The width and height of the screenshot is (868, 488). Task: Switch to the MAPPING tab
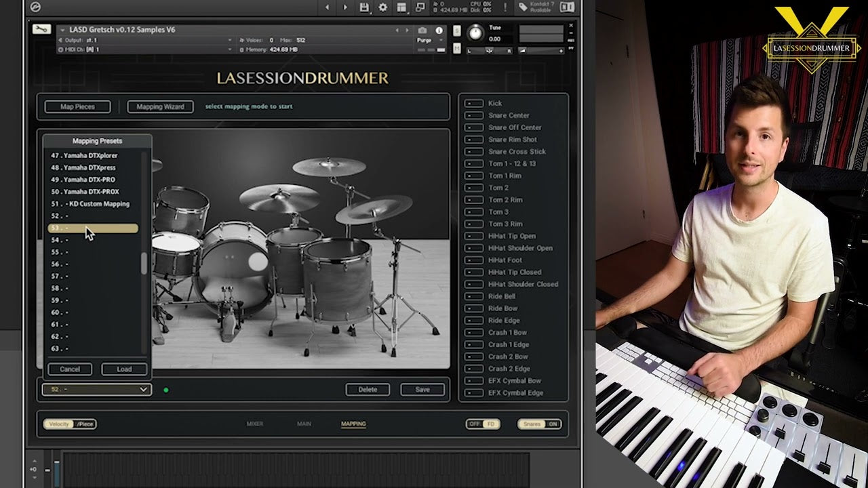pos(353,424)
